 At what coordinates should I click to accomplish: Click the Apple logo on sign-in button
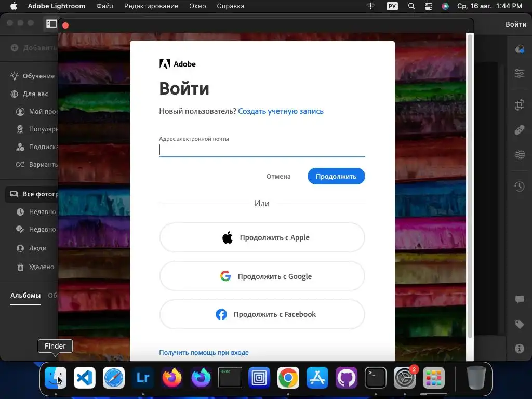coord(228,237)
